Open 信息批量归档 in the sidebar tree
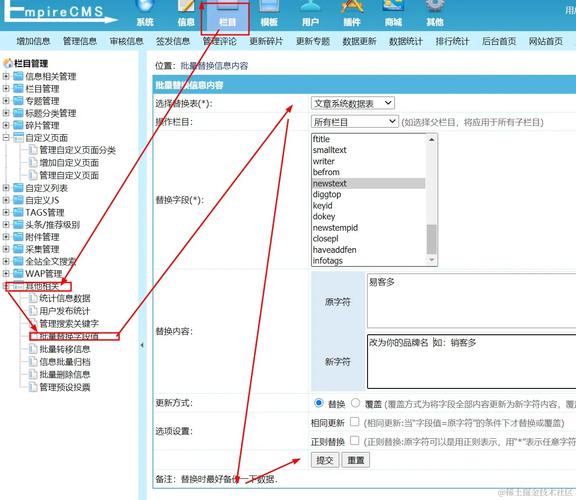The image size is (576, 500). tap(65, 361)
